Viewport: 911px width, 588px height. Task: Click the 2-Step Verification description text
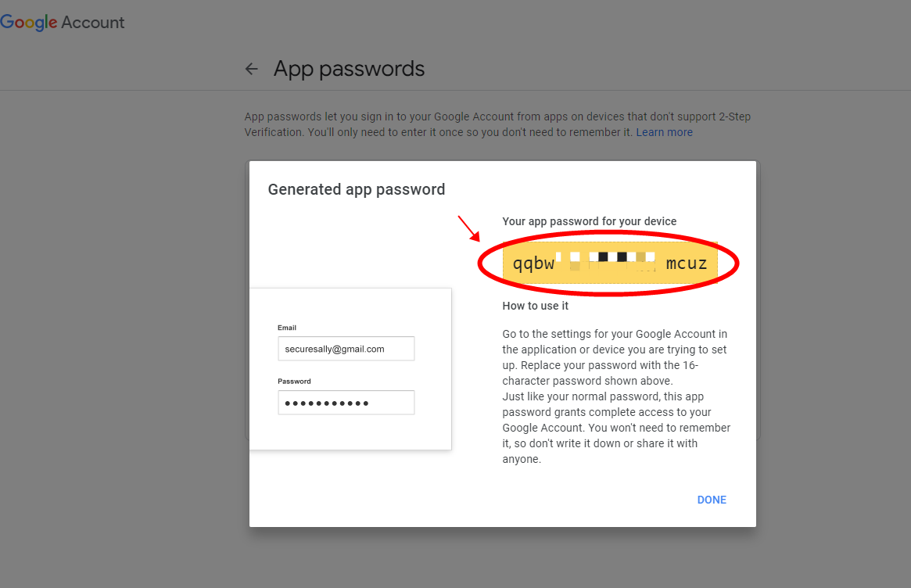[x=497, y=124]
